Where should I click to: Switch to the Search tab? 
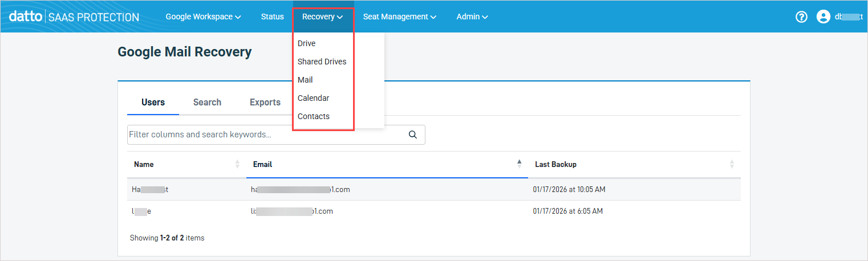coord(207,103)
